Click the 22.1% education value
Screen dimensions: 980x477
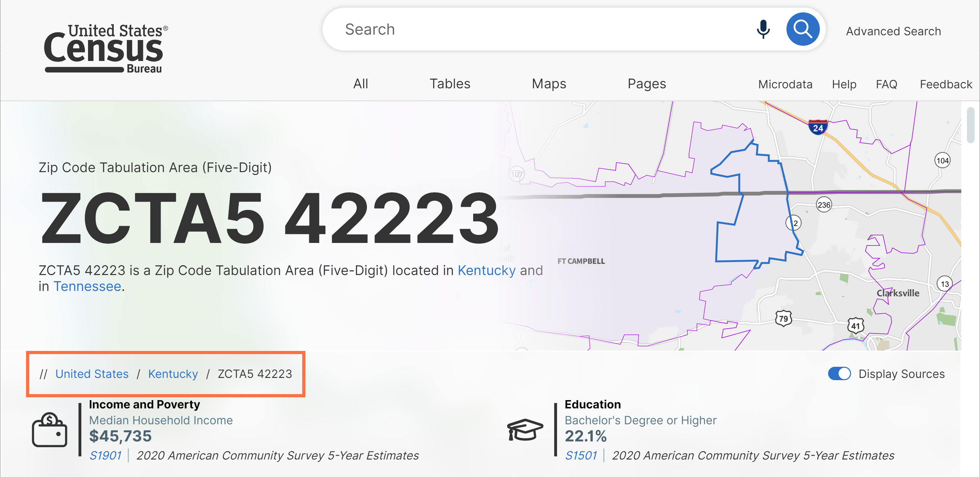point(585,436)
